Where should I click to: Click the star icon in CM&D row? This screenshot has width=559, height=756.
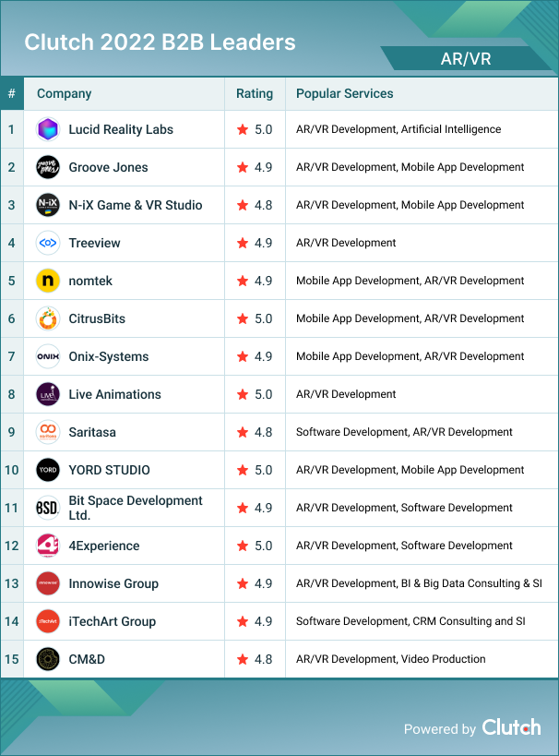(x=243, y=659)
